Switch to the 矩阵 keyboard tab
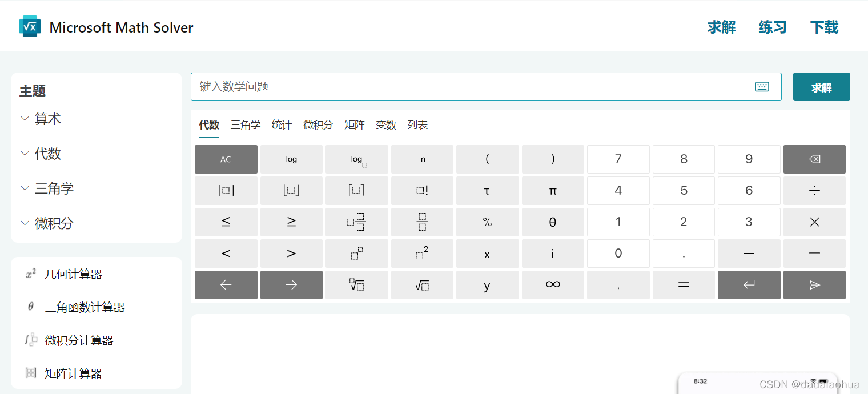The height and width of the screenshot is (394, 868). [x=355, y=125]
